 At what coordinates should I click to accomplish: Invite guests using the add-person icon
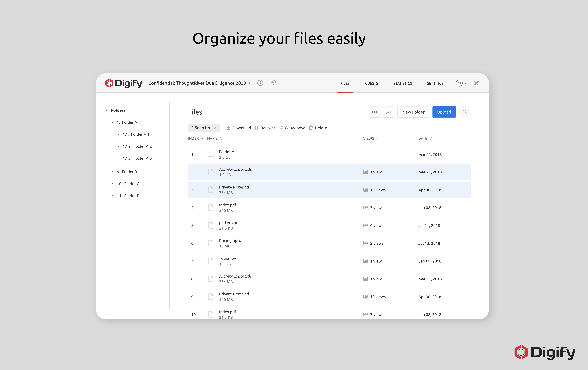coord(389,112)
